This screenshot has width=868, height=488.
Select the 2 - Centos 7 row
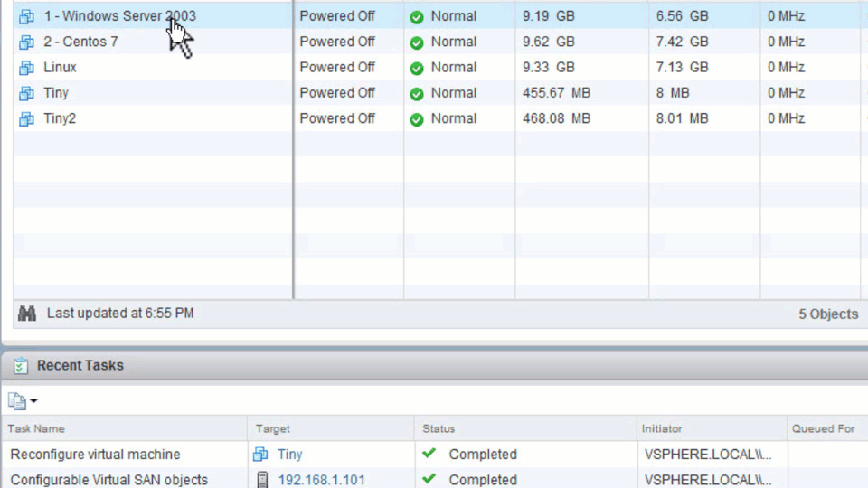(x=89, y=42)
